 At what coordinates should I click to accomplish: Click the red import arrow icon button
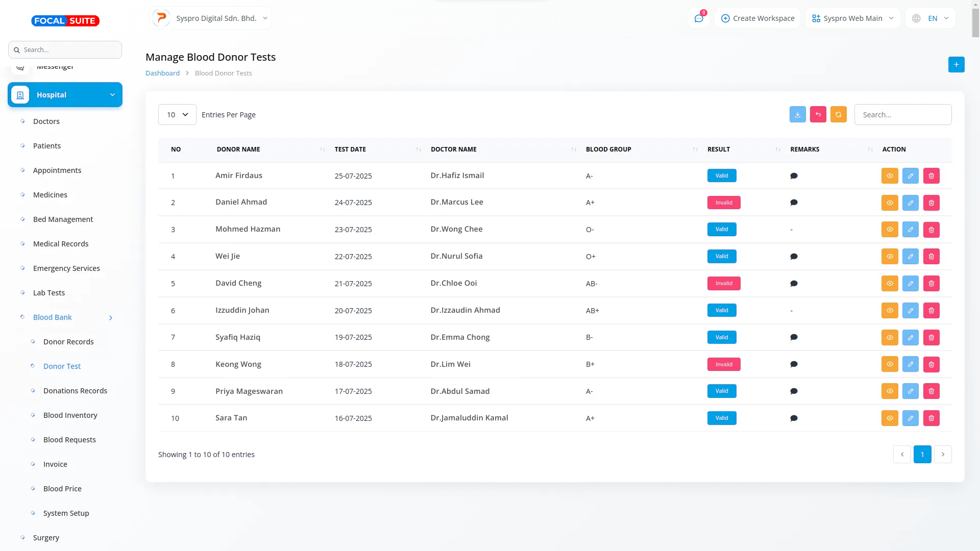(818, 115)
